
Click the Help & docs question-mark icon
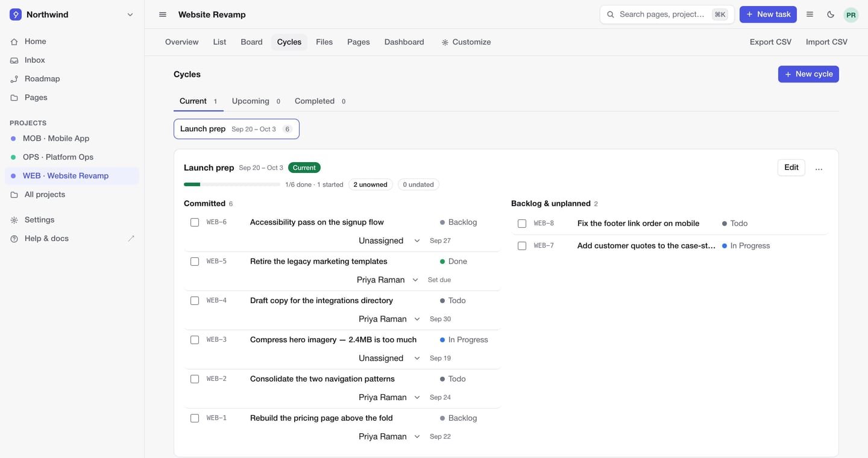tap(14, 239)
